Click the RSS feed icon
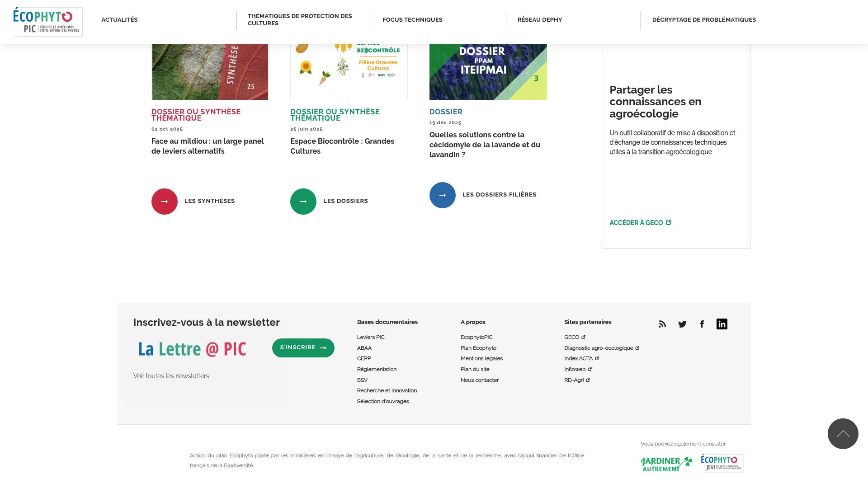868x488 pixels. click(662, 324)
